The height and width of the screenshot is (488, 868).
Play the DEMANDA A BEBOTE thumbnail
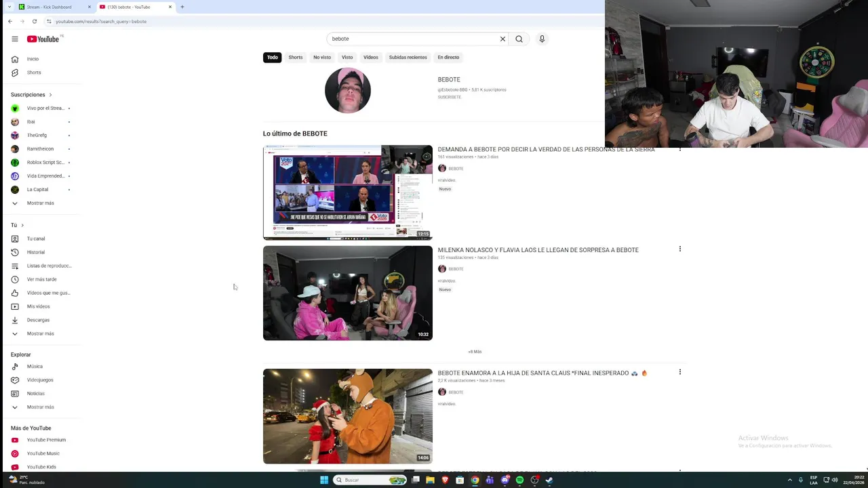pos(348,192)
